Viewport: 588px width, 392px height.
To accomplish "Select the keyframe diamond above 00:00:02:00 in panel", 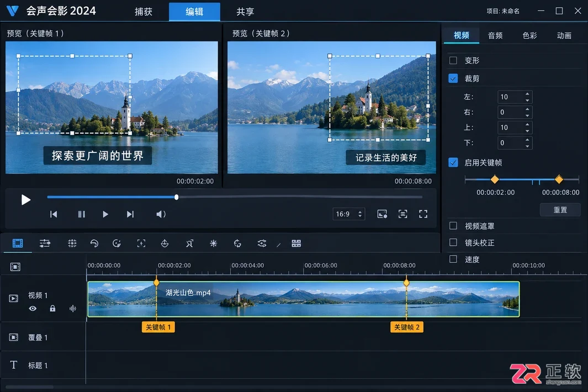I will 495,179.
